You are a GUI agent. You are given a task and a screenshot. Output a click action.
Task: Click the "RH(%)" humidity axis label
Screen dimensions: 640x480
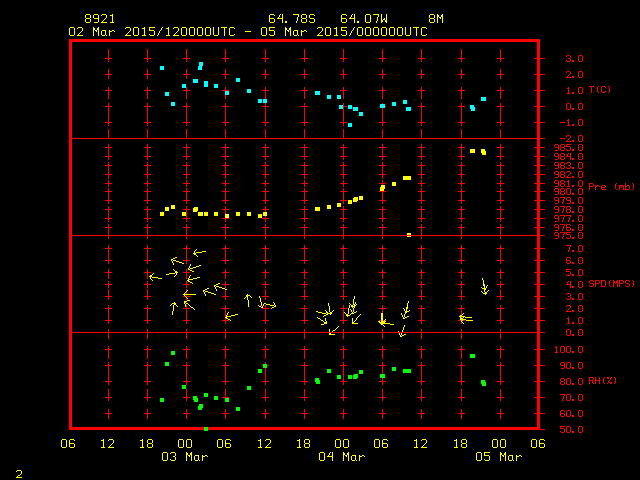pos(602,380)
